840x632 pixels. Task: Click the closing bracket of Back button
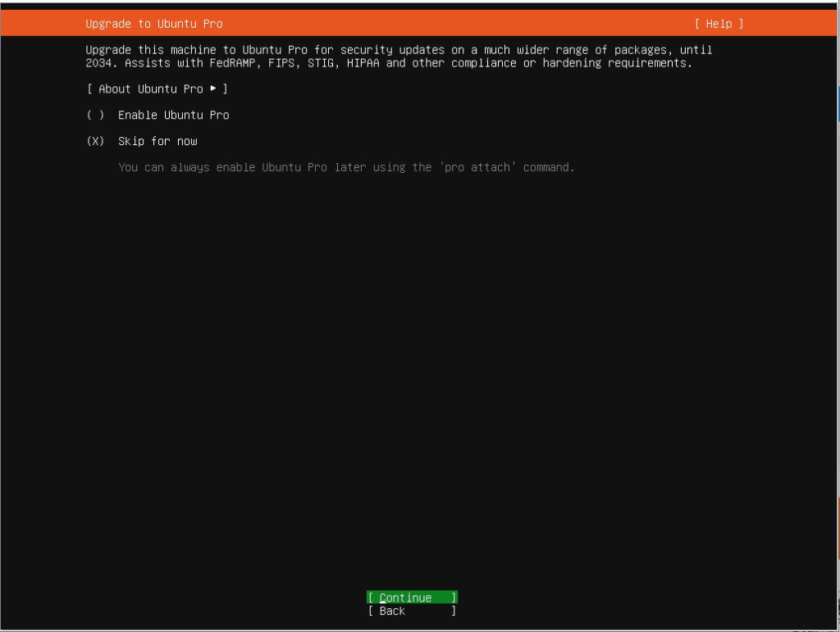(454, 611)
